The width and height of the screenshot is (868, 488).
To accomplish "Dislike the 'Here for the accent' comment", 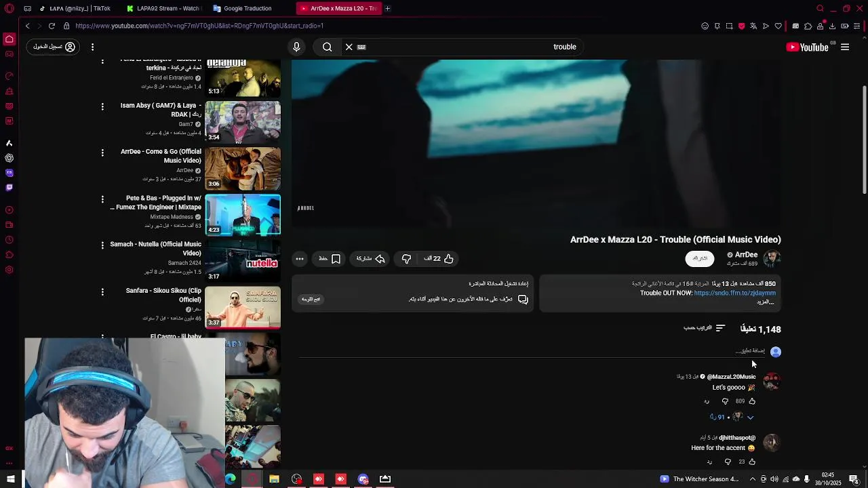I will (x=728, y=462).
